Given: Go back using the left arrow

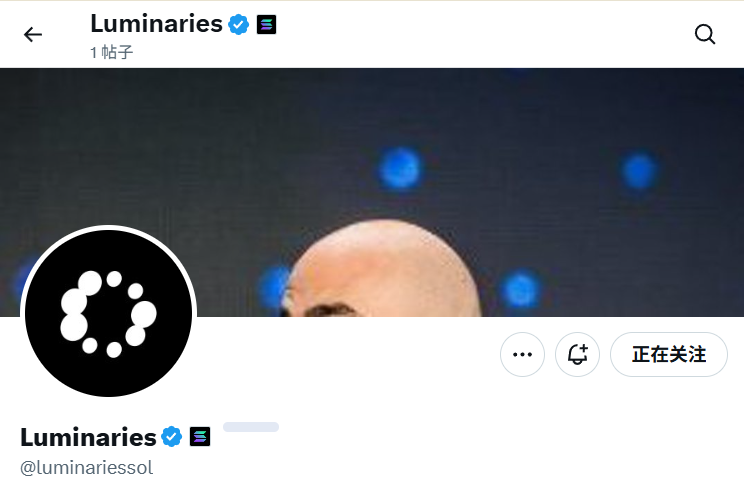Looking at the screenshot, I should tap(33, 34).
